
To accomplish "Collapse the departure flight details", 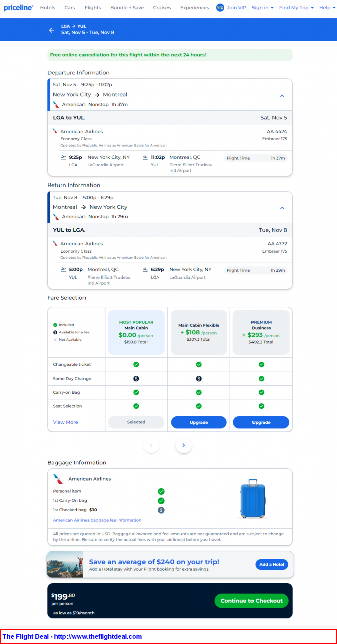I will coord(282,96).
